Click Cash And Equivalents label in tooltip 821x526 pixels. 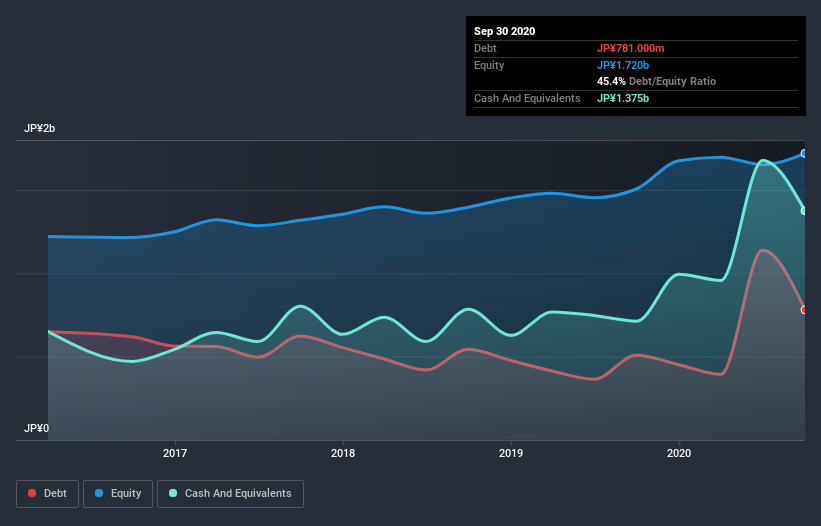coord(527,98)
